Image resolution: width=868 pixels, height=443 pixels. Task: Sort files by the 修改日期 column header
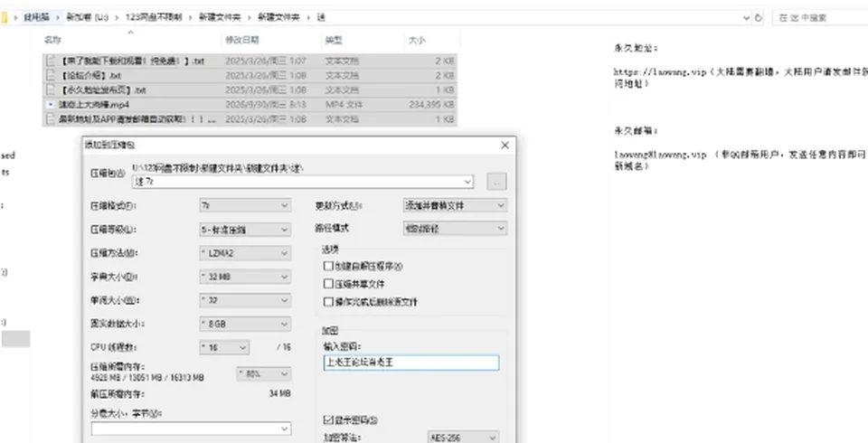242,40
